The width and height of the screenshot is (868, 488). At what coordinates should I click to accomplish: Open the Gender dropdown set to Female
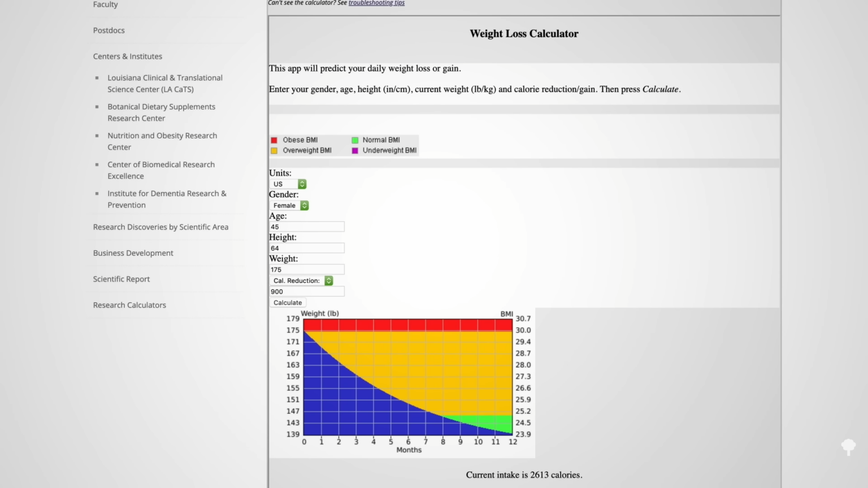click(x=289, y=206)
